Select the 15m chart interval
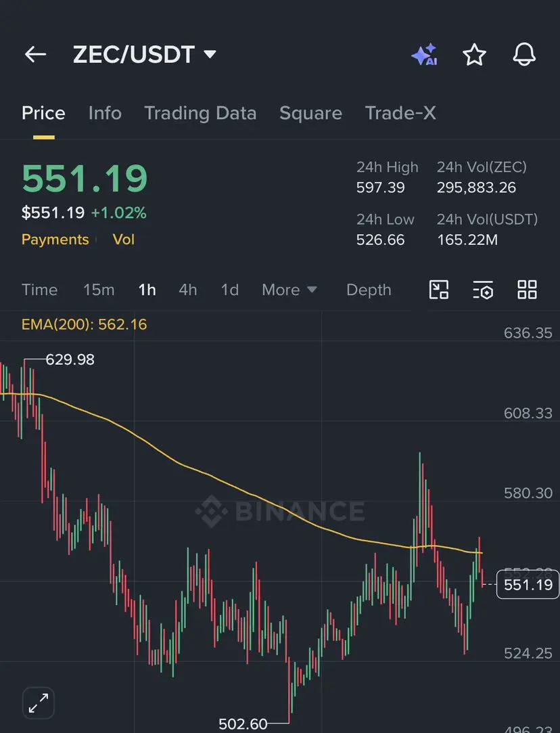The width and height of the screenshot is (560, 733). (99, 290)
